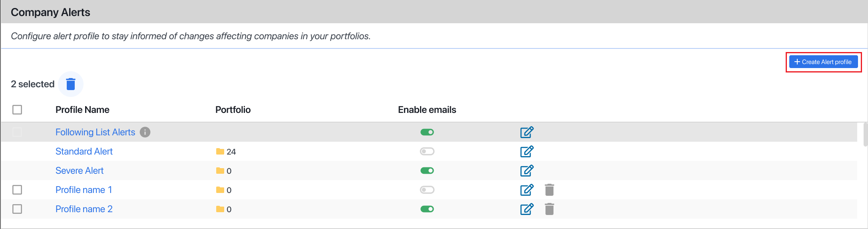
Task: Delete Profile name 1 using trash icon
Action: [x=549, y=190]
